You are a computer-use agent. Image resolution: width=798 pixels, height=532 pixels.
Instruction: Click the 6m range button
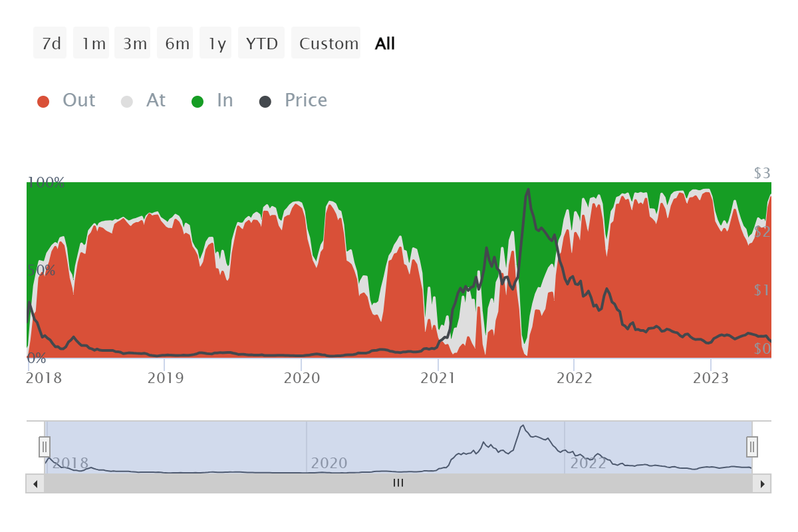tap(175, 43)
